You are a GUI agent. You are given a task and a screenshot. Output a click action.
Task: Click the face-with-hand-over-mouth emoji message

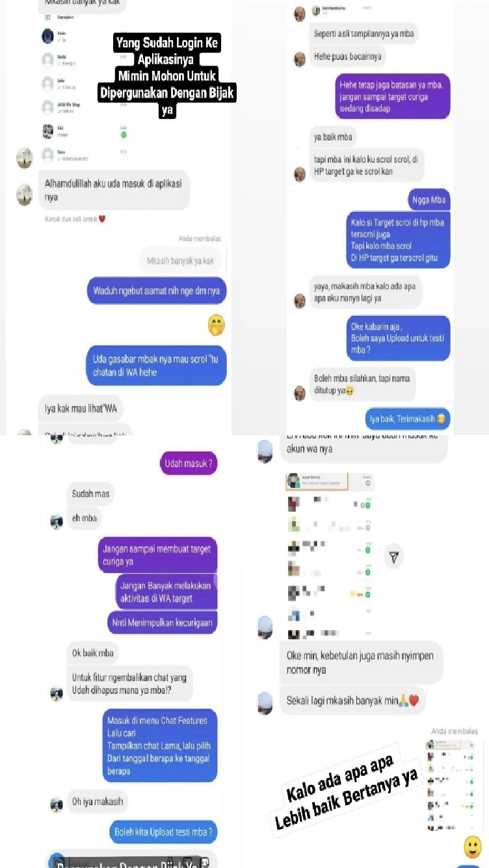pyautogui.click(x=217, y=325)
